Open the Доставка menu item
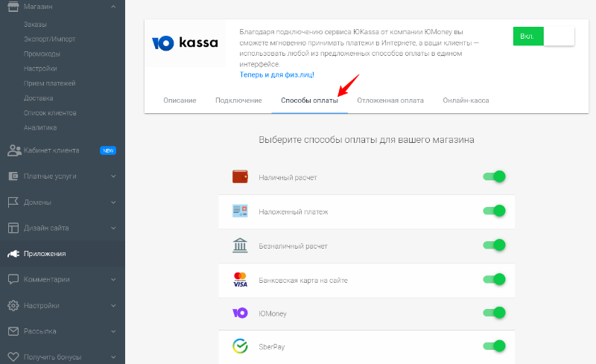The height and width of the screenshot is (364, 596). 39,98
